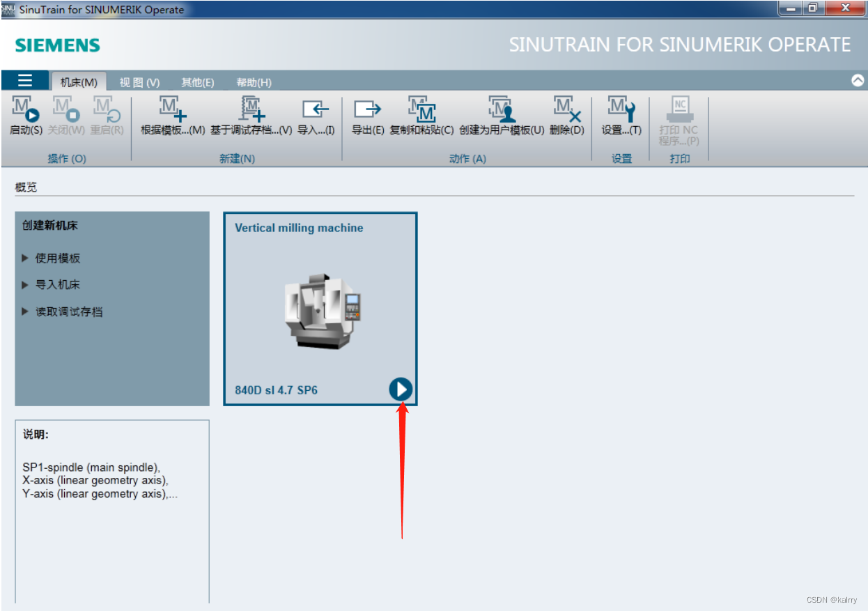
Task: Click the 840D sl 4.7 SP6 version label
Action: coord(276,390)
